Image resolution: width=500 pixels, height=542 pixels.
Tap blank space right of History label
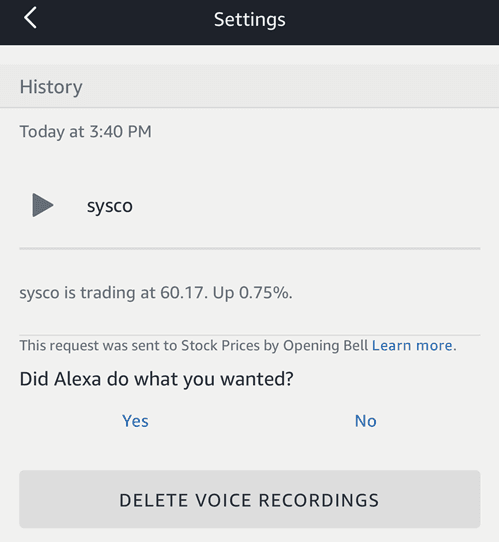[290, 86]
